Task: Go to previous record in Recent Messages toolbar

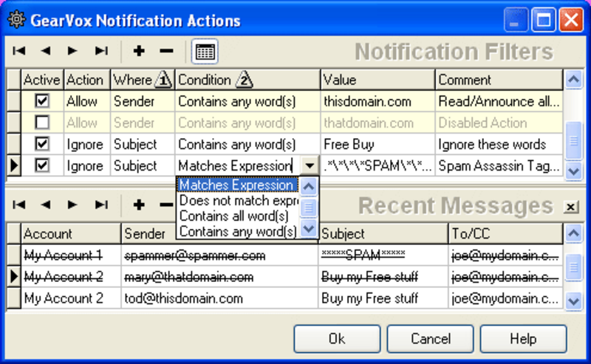Action: point(46,205)
